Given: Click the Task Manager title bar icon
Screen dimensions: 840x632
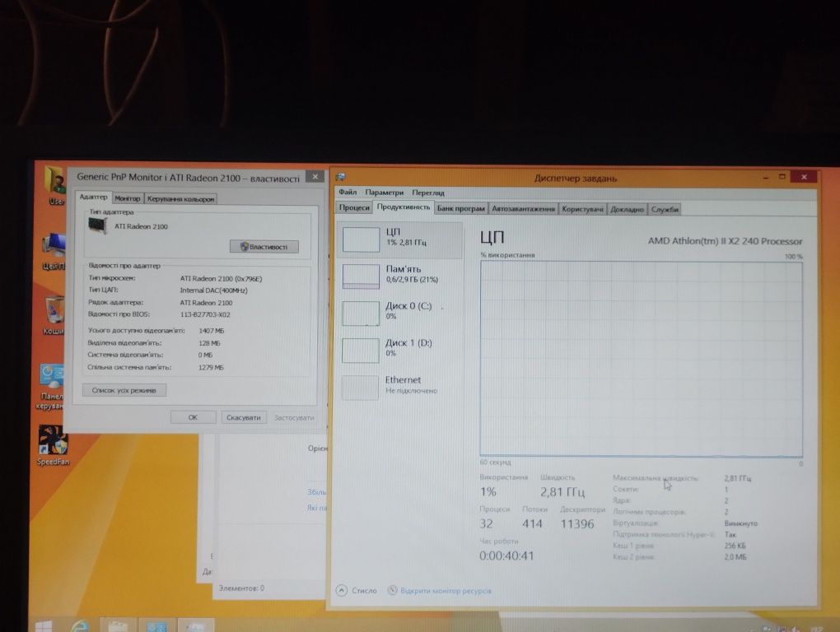Looking at the screenshot, I should [x=340, y=177].
